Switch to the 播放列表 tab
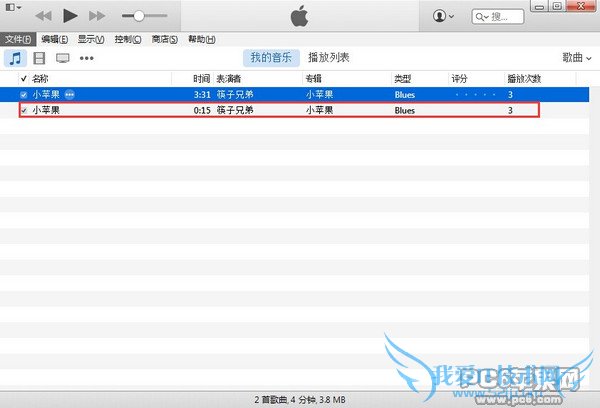 click(x=329, y=58)
